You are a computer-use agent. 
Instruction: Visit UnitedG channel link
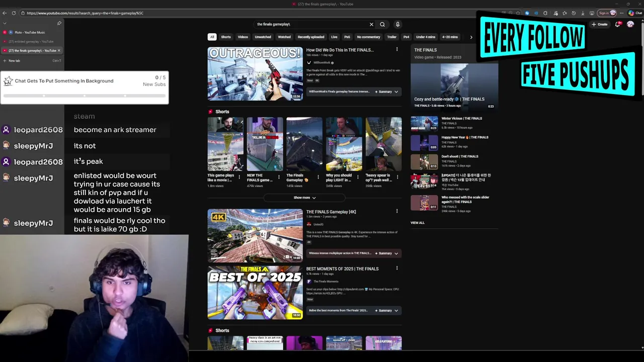pyautogui.click(x=318, y=224)
